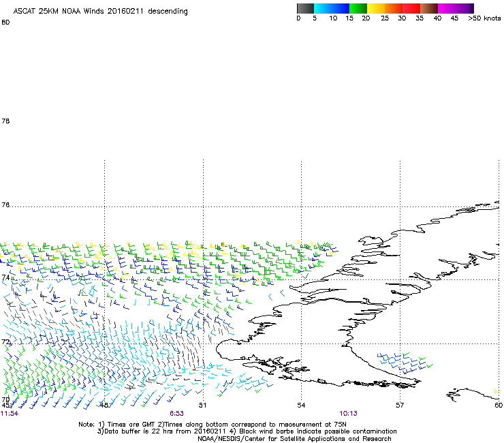Click the green 15–20 knots legend segment

tap(358, 8)
